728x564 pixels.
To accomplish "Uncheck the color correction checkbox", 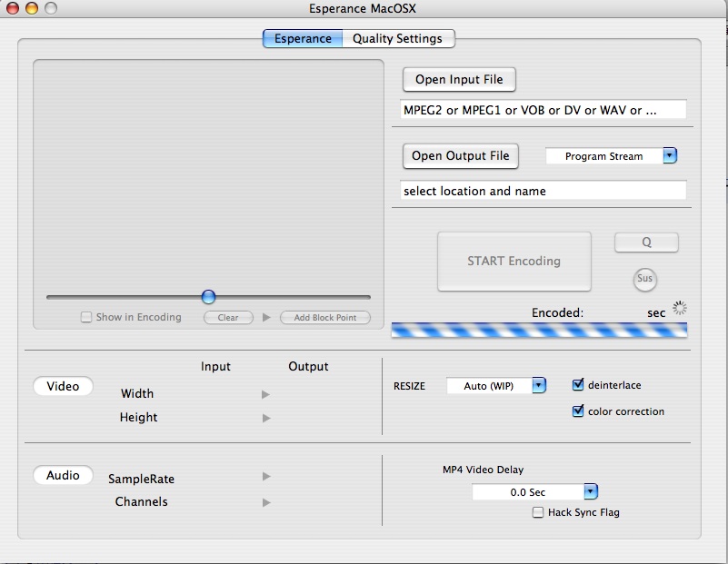I will [578, 411].
